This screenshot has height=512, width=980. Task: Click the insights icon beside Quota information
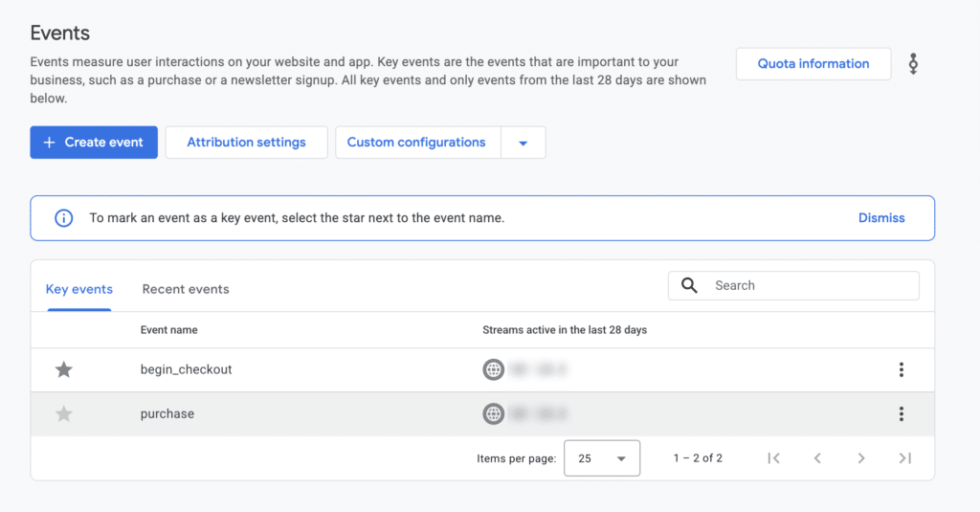pos(913,64)
